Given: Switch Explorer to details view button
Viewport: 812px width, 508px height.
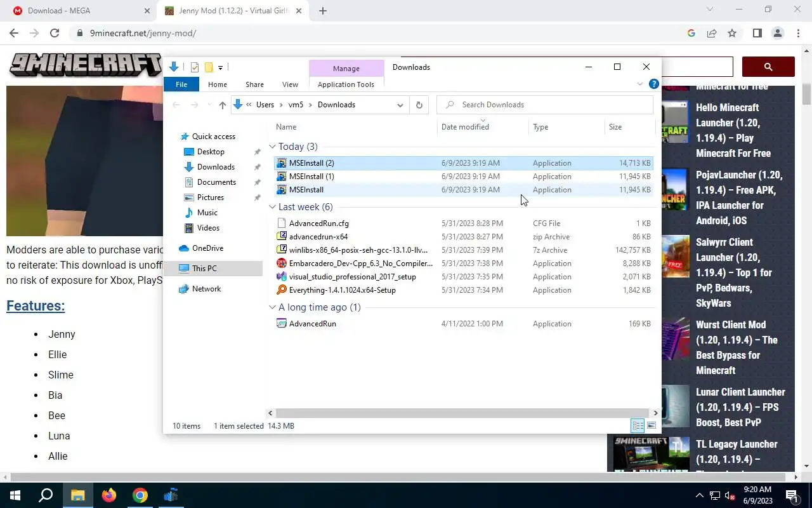Looking at the screenshot, I should [638, 426].
